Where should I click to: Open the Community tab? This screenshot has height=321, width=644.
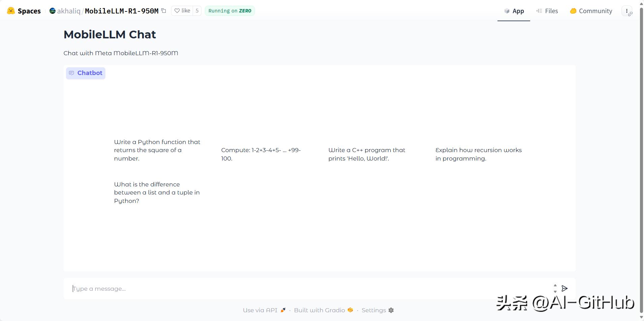coord(591,11)
